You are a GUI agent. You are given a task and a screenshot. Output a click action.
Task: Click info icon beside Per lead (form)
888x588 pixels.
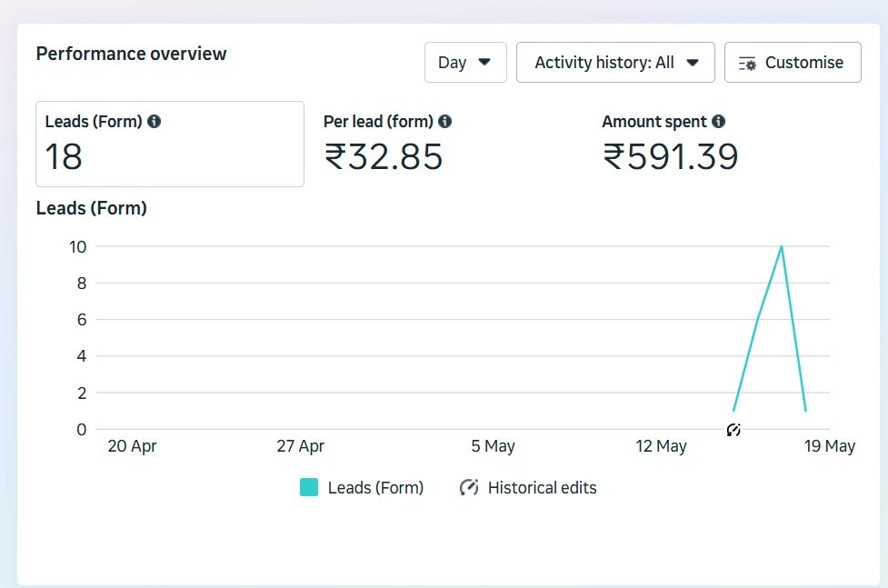coord(445,121)
